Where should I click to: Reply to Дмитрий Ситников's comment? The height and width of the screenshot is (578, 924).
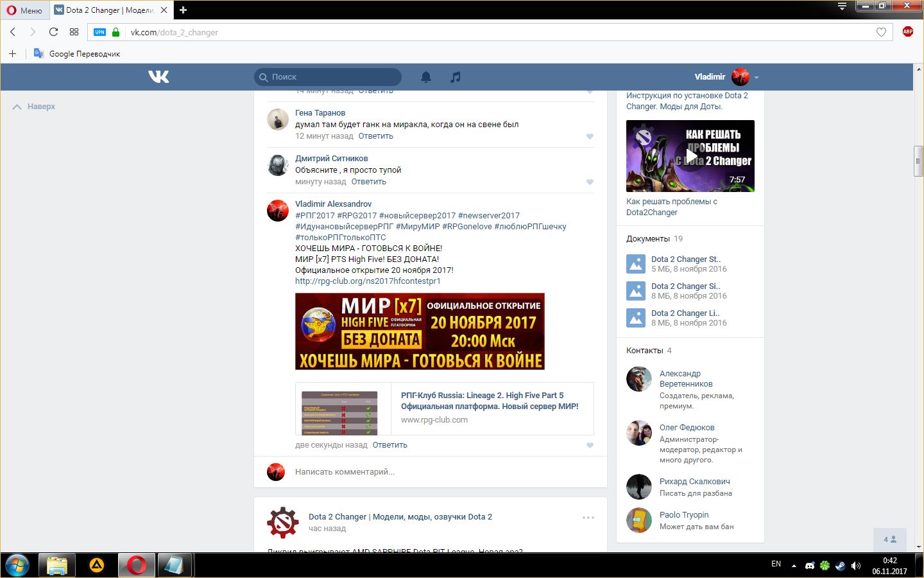(368, 182)
